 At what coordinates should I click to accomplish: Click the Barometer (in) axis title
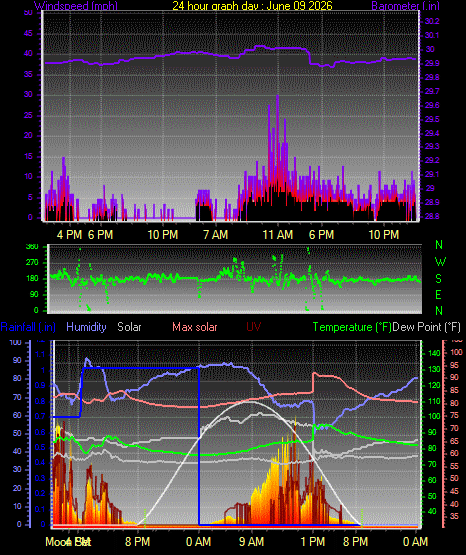(405, 6)
